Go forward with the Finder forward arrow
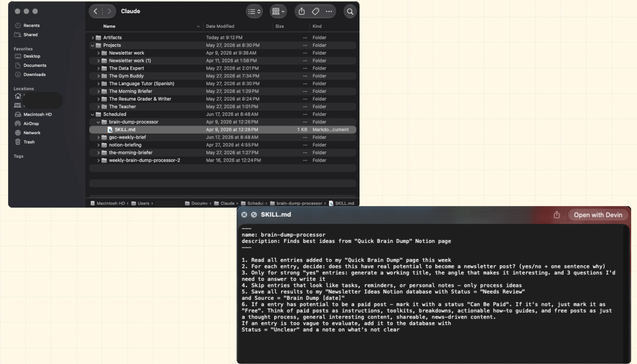637x364 pixels. click(109, 11)
